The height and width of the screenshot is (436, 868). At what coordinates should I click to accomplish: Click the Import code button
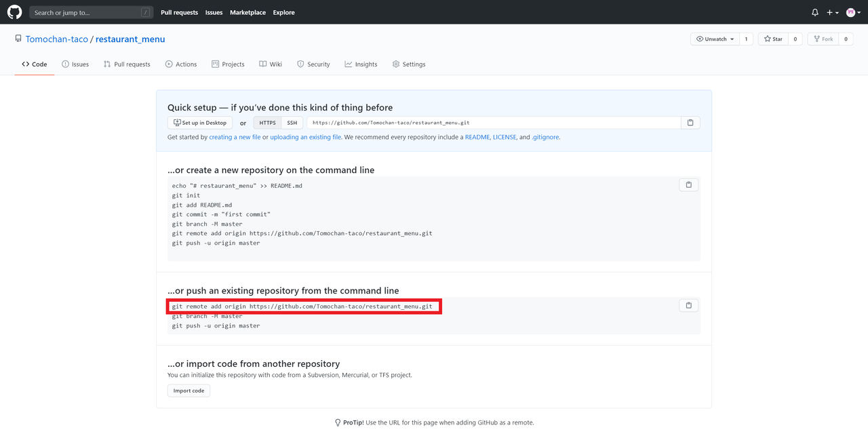coord(189,391)
